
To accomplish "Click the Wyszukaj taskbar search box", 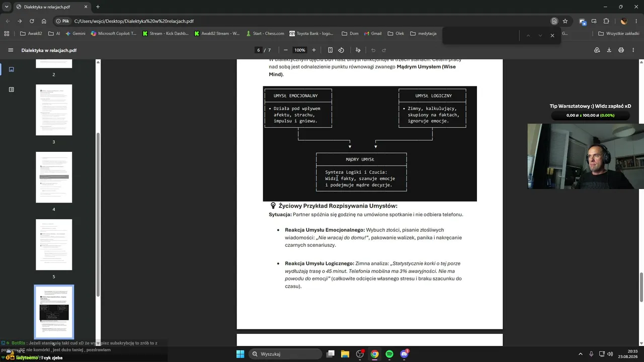I will (286, 354).
